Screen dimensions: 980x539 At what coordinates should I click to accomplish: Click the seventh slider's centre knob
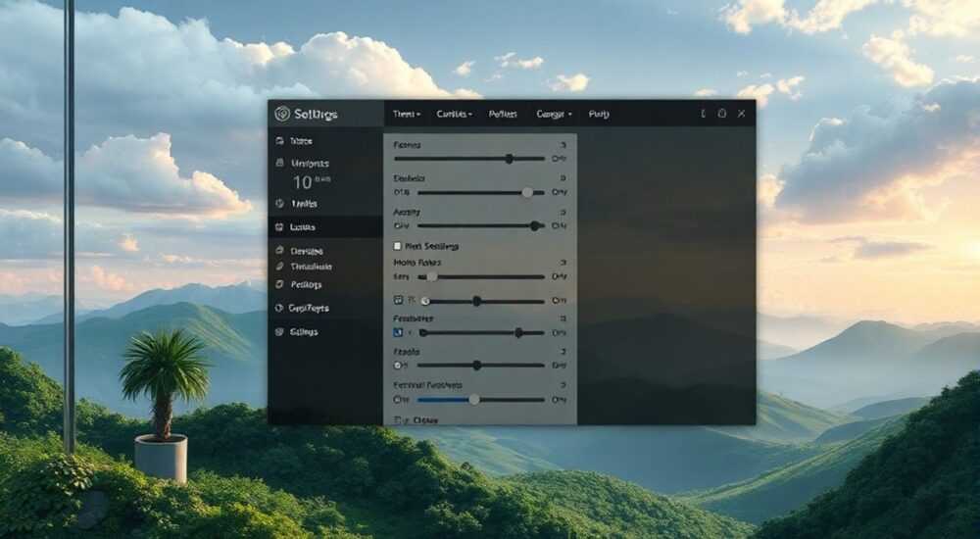click(477, 366)
